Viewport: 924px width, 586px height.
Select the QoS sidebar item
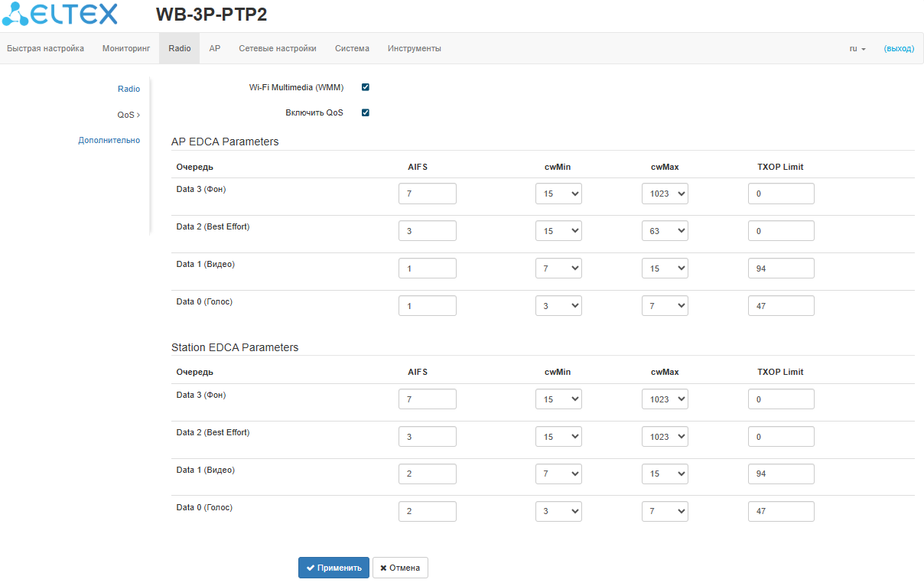click(x=128, y=115)
